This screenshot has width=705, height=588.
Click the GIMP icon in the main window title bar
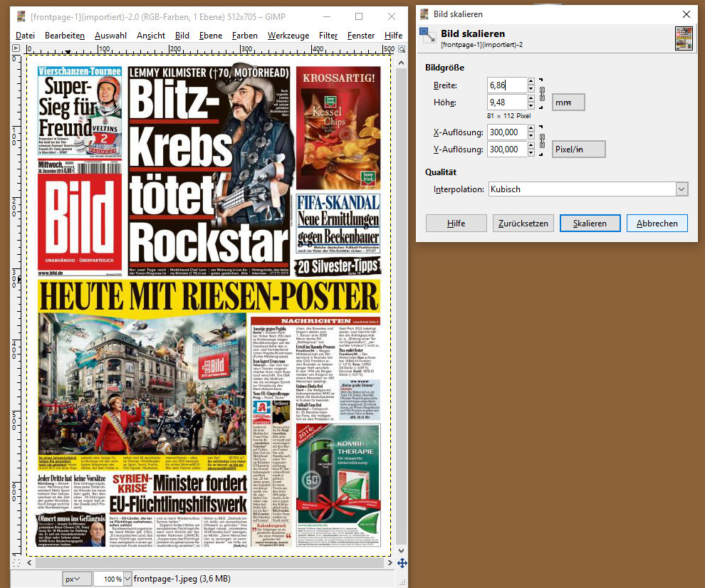click(x=21, y=16)
